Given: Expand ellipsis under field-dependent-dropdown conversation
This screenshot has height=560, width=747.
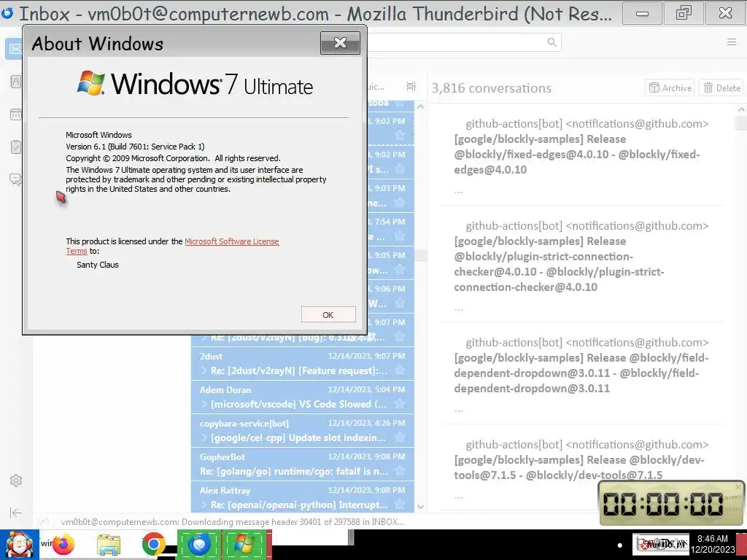Looking at the screenshot, I should click(x=458, y=410).
